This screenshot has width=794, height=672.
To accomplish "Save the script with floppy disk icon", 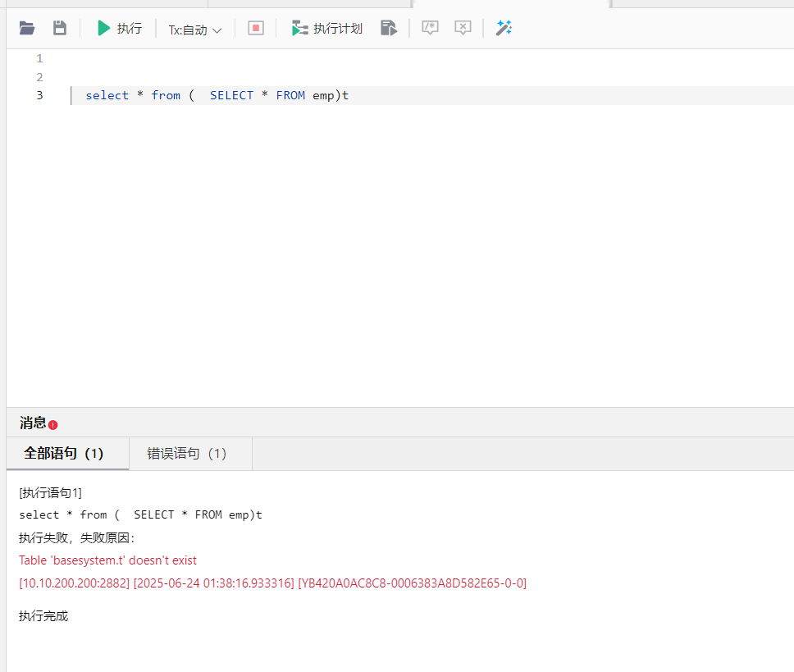I will 60,28.
